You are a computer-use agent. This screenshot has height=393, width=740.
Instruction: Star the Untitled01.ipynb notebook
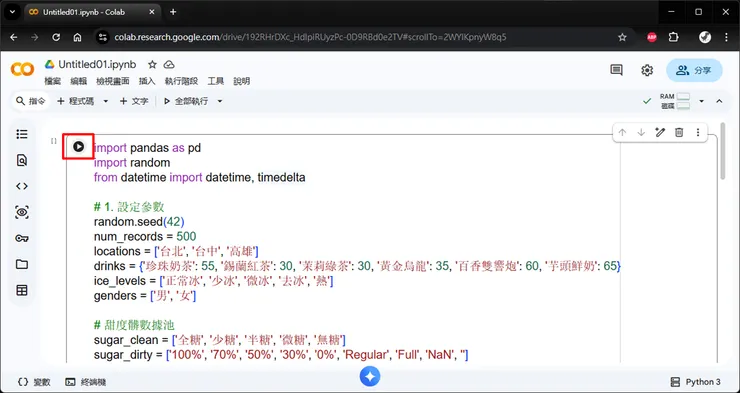pyautogui.click(x=152, y=65)
